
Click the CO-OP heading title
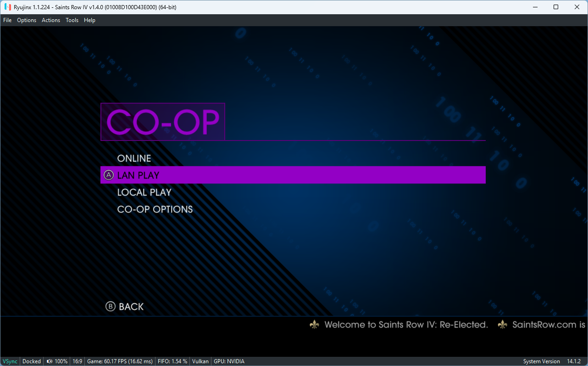pyautogui.click(x=163, y=122)
